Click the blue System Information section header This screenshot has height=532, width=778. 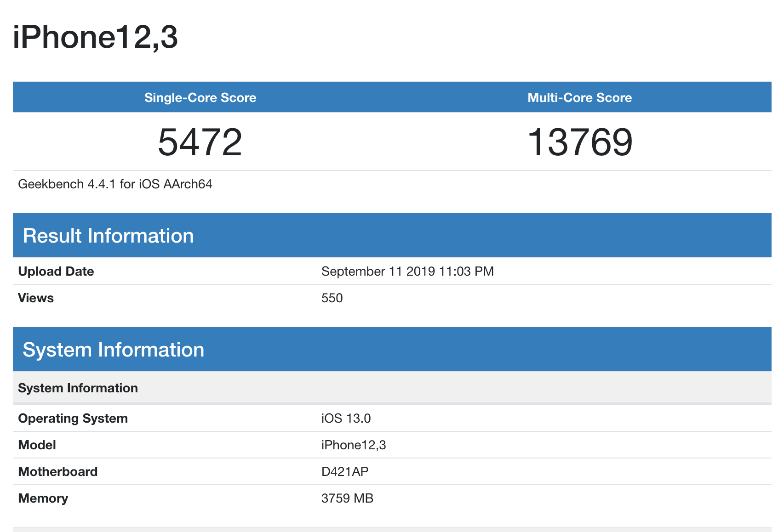click(x=392, y=349)
